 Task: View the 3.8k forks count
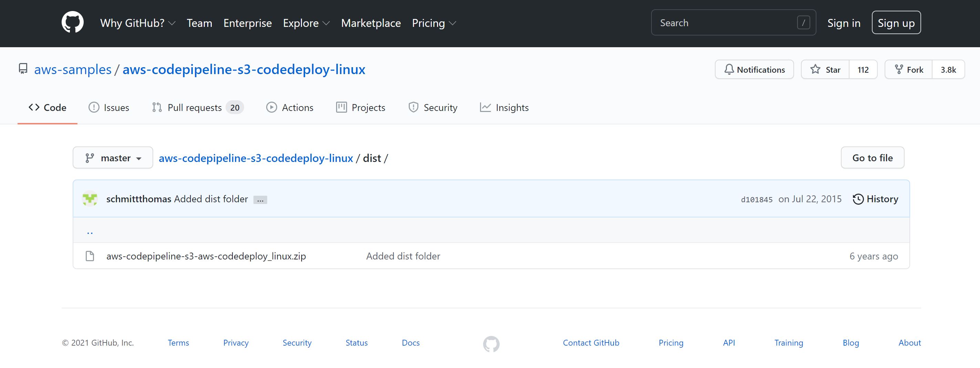pos(948,70)
